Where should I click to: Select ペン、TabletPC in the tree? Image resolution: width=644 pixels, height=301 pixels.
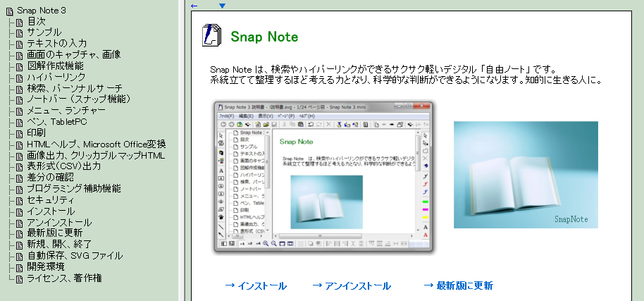pyautogui.click(x=56, y=122)
